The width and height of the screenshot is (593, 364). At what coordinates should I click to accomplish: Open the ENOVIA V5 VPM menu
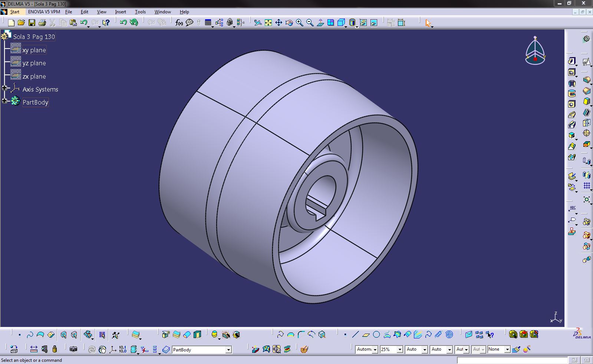(44, 12)
